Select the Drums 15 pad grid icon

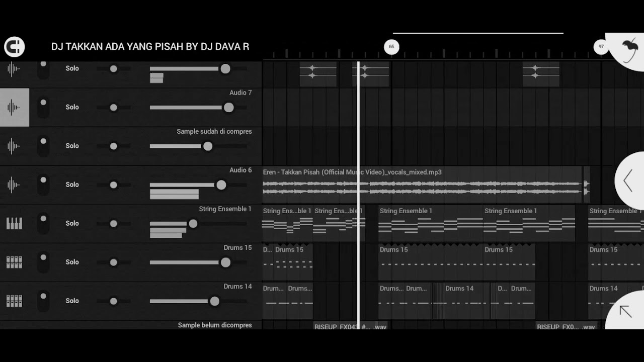pos(14,262)
